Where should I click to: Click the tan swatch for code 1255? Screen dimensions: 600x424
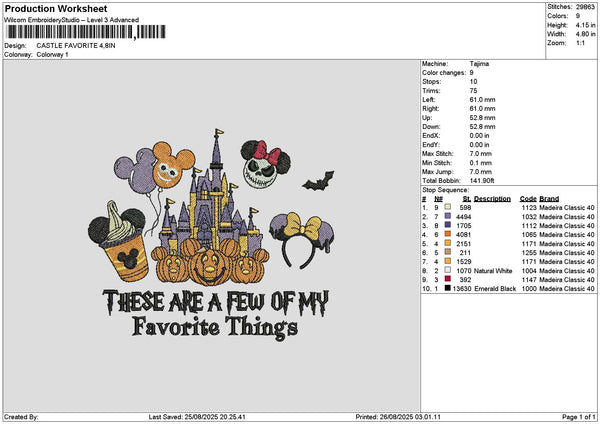point(447,252)
